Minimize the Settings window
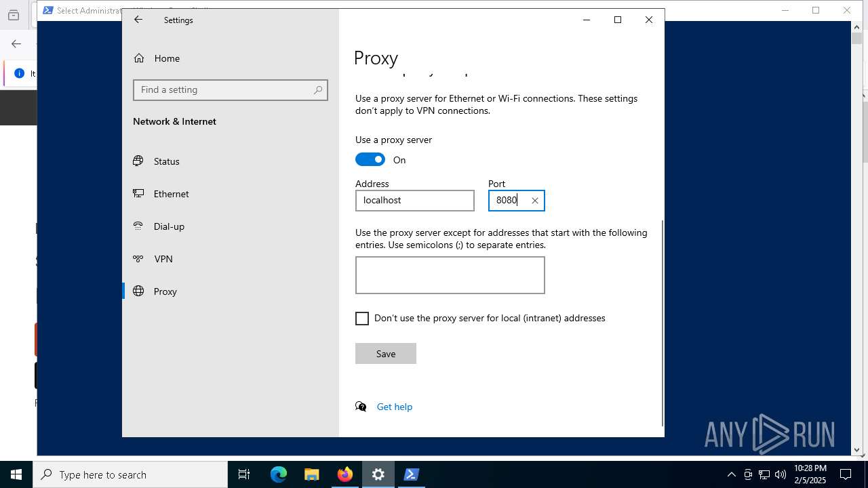Screen dimensions: 868x488 click(x=587, y=20)
